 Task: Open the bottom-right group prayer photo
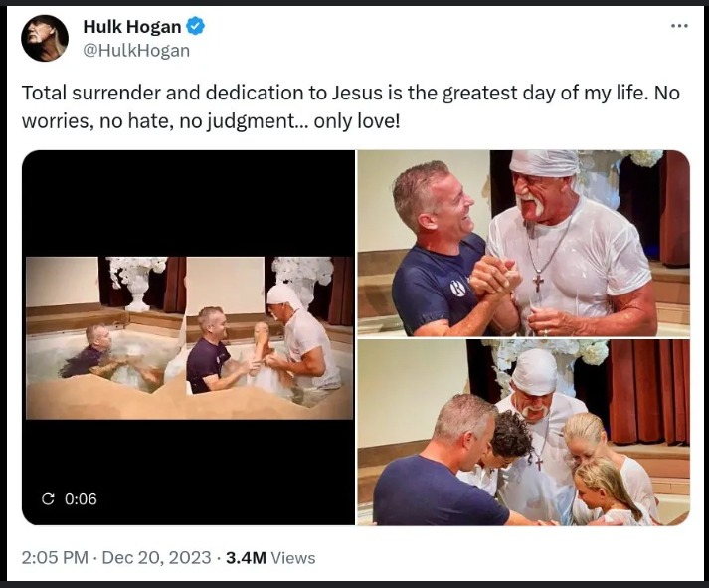click(524, 433)
